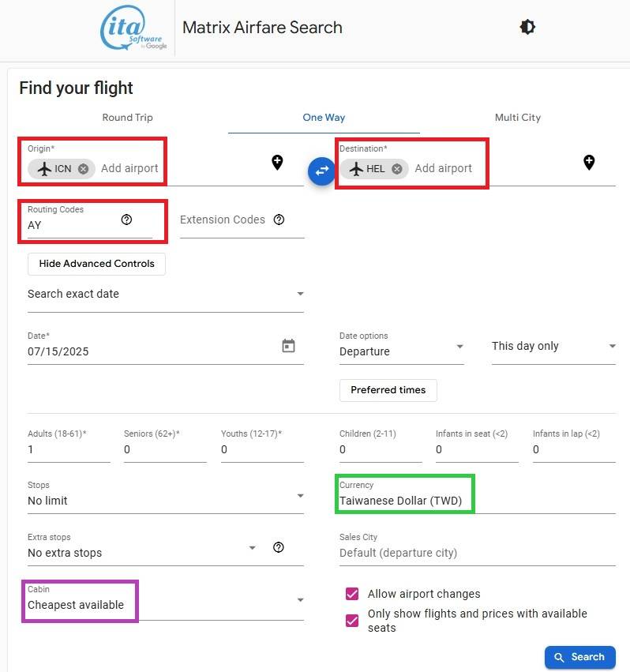Switch to Round Trip tab

point(127,118)
